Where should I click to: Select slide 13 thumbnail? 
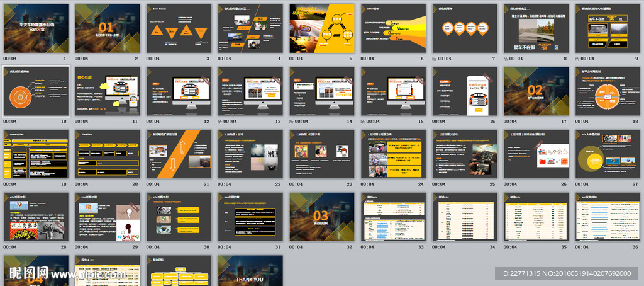(x=250, y=91)
